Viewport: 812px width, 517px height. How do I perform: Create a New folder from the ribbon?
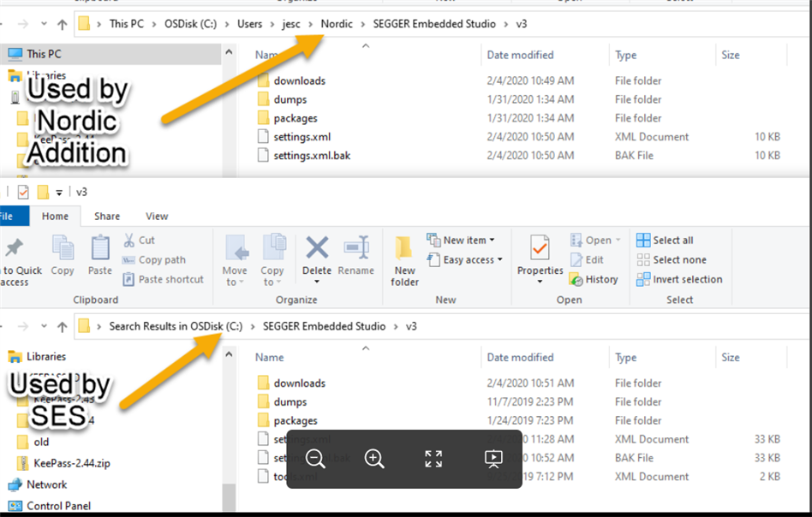(x=404, y=261)
